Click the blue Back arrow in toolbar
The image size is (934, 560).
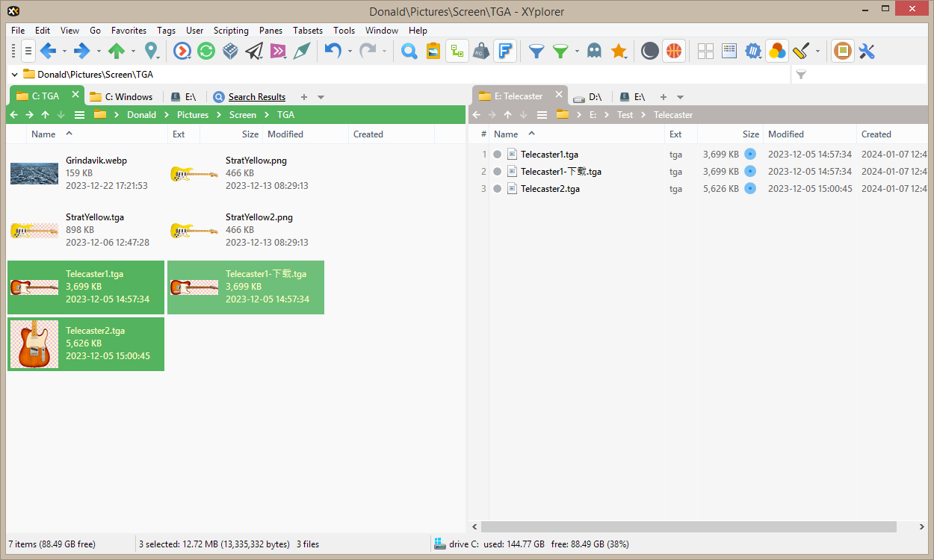(48, 51)
